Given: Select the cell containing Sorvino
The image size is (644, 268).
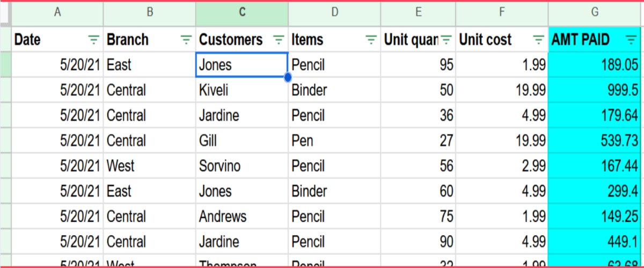Looking at the screenshot, I should (241, 166).
